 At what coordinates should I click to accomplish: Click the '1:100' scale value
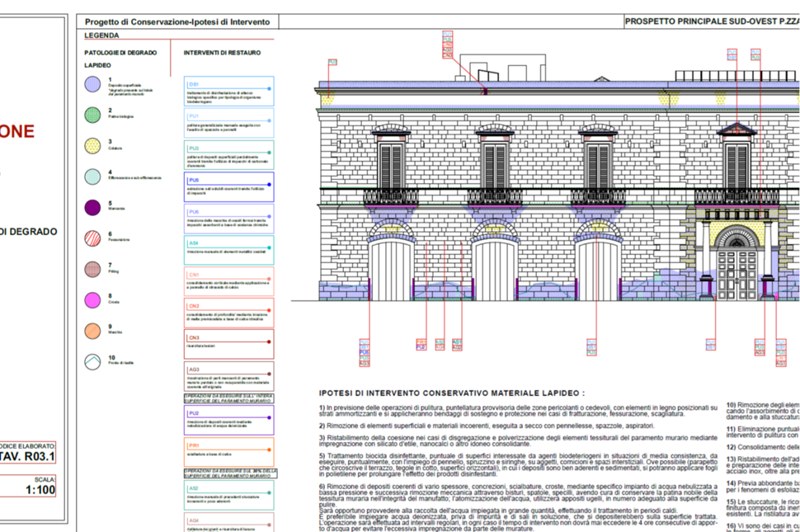40,490
